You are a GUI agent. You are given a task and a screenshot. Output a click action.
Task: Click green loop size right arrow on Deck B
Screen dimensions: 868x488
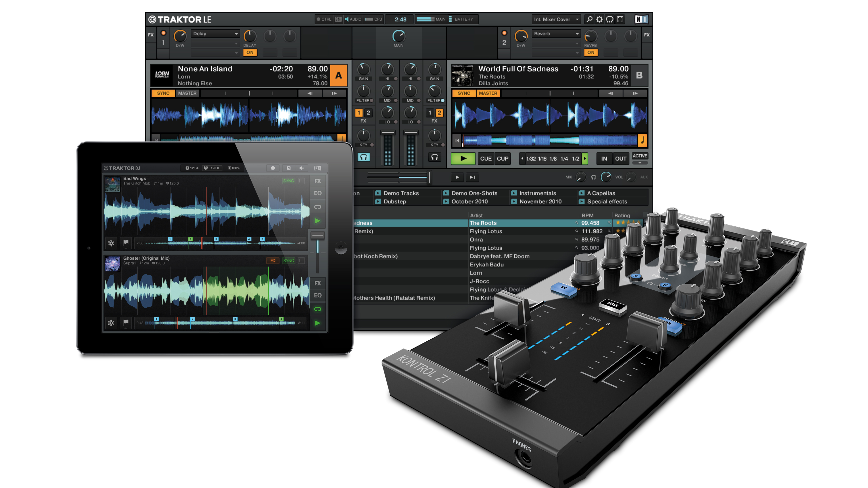(x=585, y=159)
